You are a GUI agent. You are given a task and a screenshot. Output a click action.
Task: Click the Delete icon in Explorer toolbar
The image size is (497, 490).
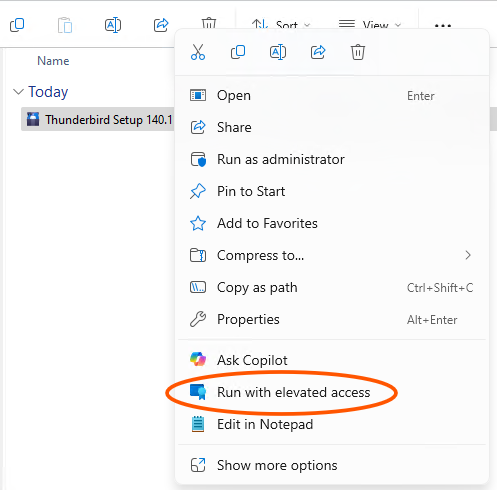point(209,23)
